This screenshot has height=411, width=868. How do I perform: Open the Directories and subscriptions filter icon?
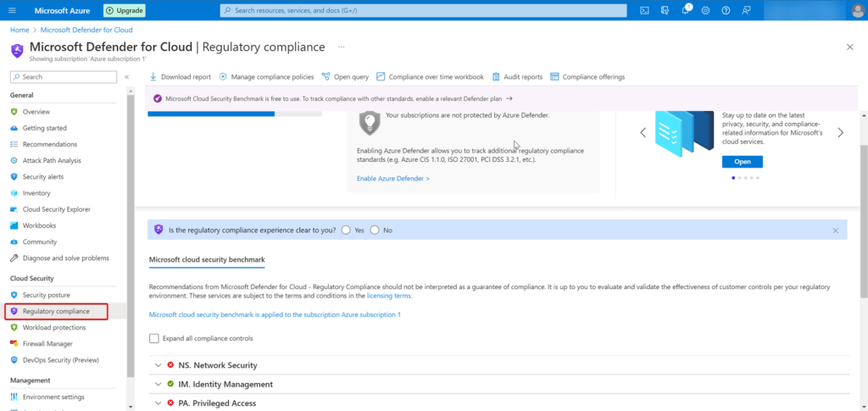[x=665, y=10]
